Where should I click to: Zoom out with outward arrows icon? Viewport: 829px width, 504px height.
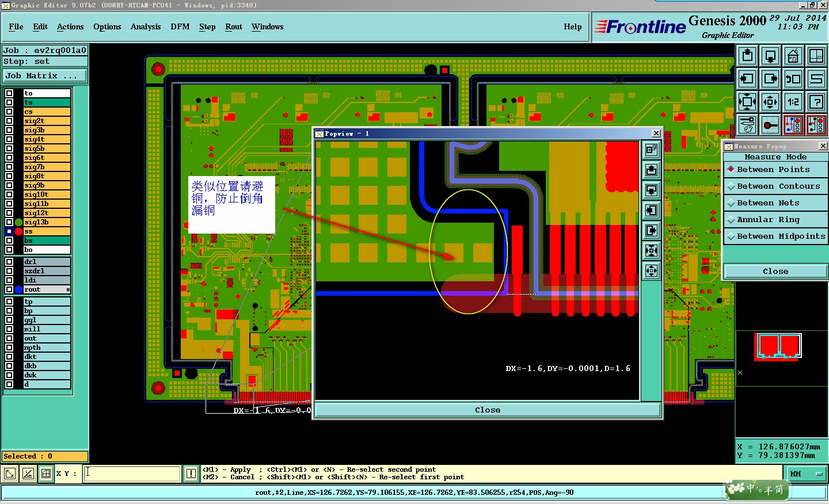point(770,102)
